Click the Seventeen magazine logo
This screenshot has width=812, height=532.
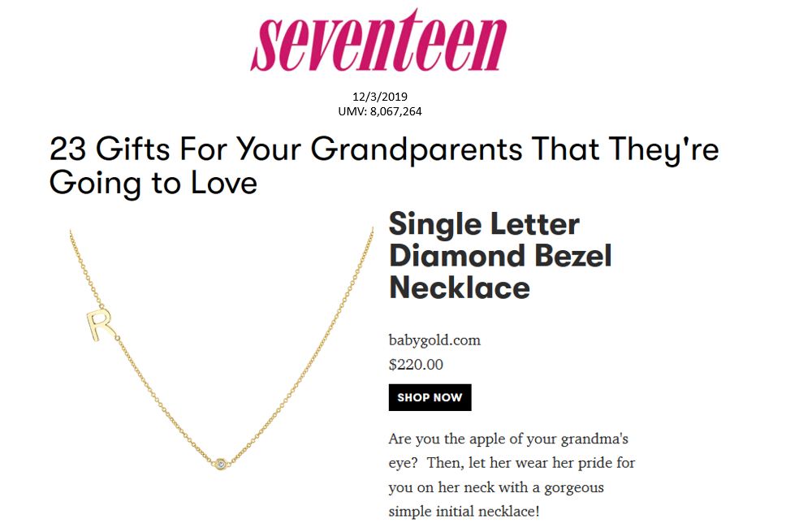pyautogui.click(x=378, y=41)
